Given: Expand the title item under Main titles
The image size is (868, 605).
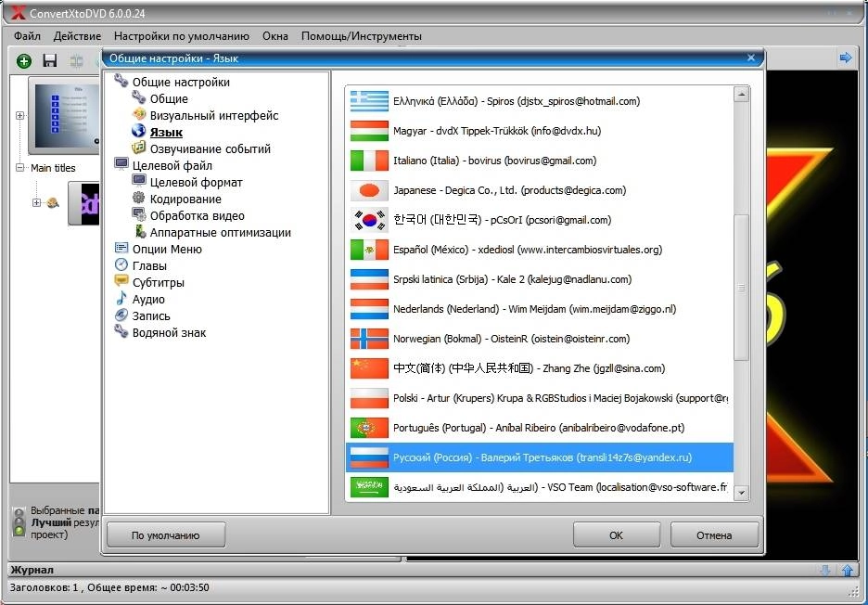Looking at the screenshot, I should coord(36,203).
